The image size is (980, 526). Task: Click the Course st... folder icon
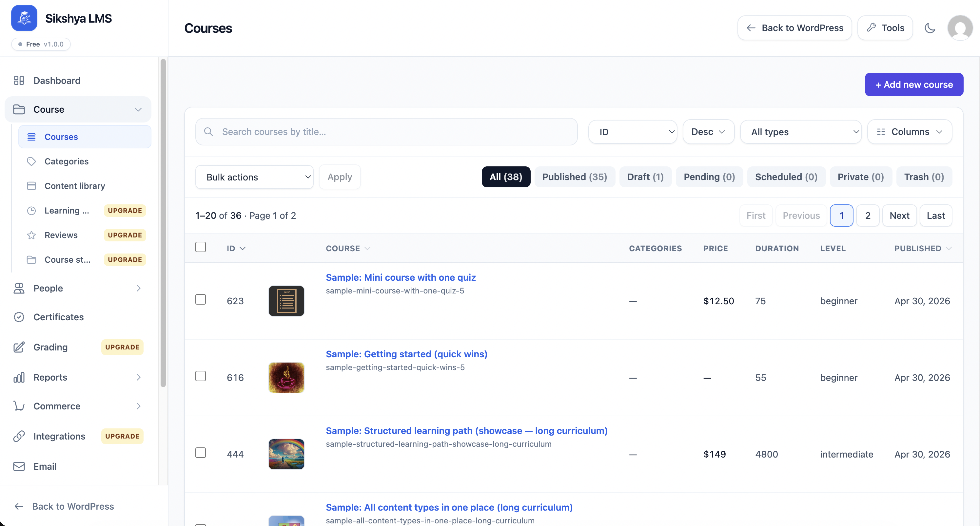pyautogui.click(x=31, y=260)
